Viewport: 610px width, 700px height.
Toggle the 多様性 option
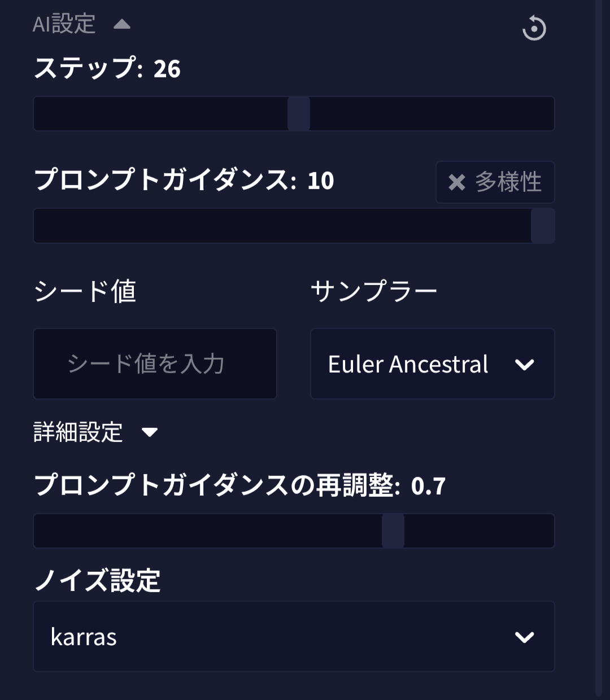tap(508, 182)
